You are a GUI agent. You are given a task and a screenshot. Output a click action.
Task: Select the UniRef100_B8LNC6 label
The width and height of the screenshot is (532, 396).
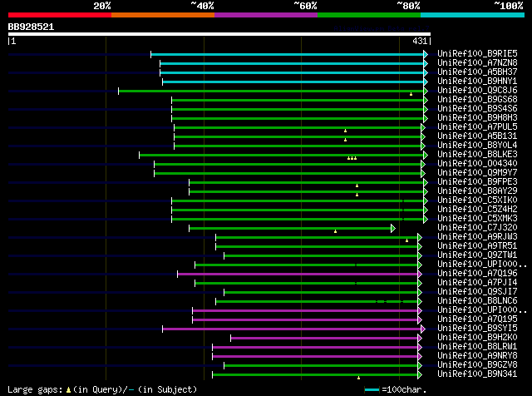(x=477, y=301)
